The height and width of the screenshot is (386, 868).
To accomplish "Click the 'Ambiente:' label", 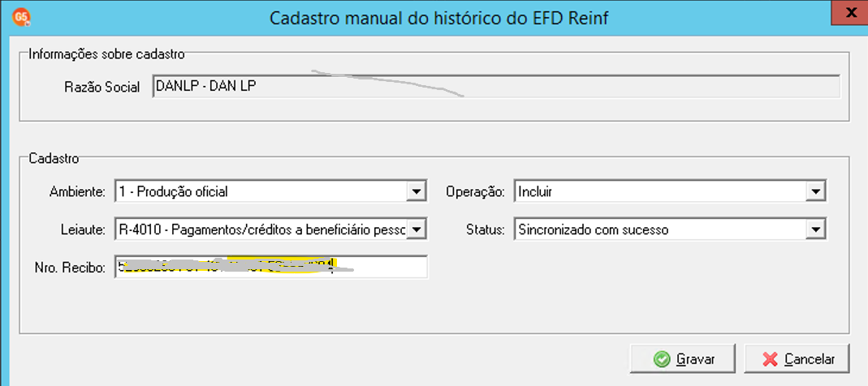I will (77, 192).
